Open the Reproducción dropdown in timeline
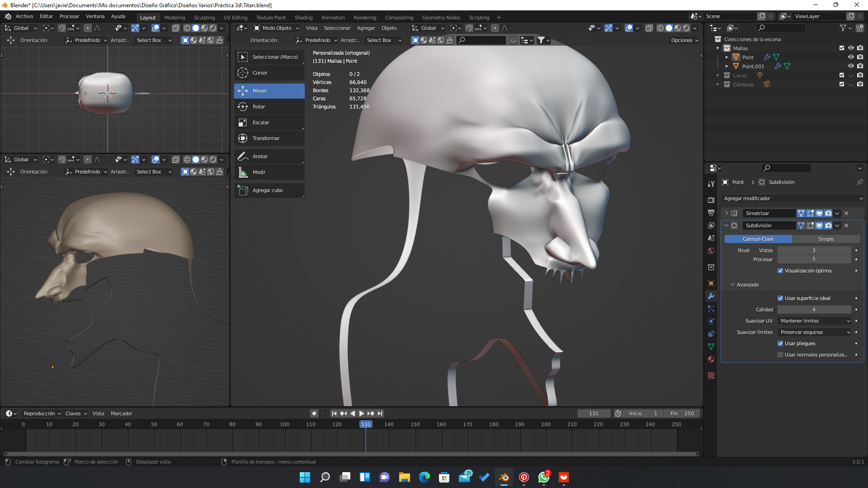868x488 pixels. 42,413
